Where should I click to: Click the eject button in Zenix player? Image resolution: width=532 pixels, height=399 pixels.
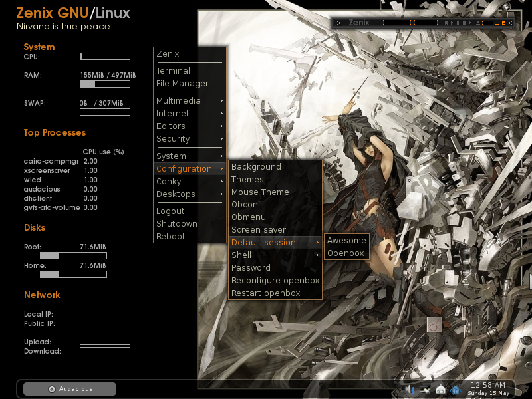(478, 23)
